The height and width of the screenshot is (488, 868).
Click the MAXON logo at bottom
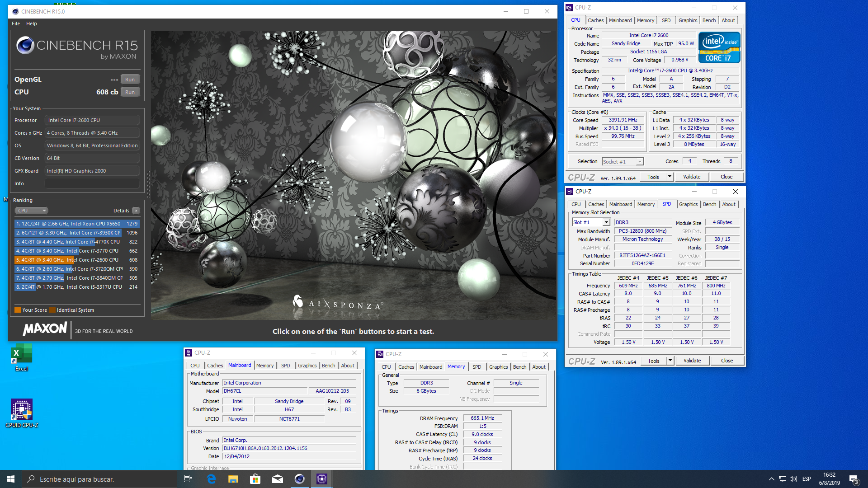45,329
